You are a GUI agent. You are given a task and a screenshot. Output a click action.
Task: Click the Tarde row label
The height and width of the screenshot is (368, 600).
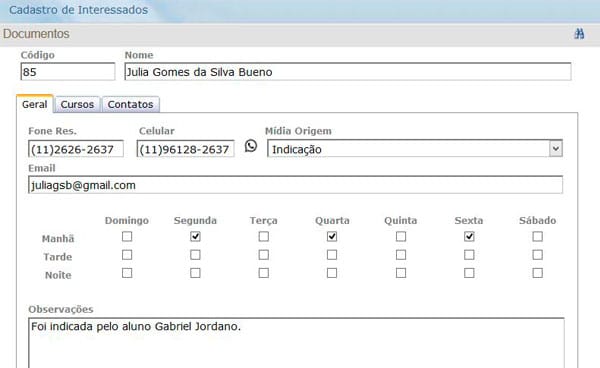click(58, 257)
